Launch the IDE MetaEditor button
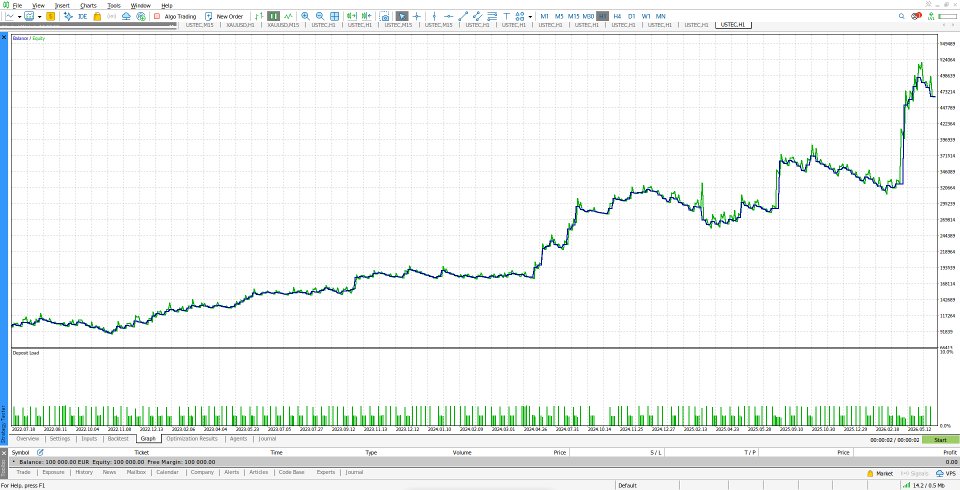 83,16
